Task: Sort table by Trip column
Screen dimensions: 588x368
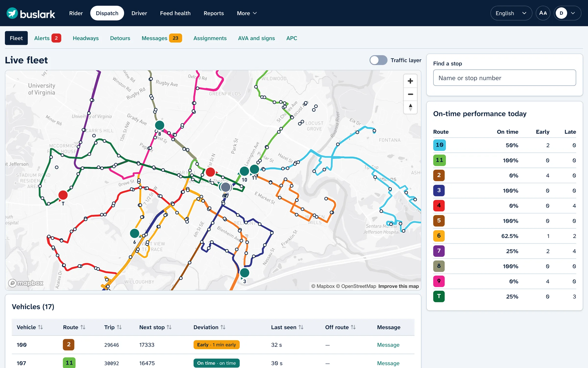Action: click(113, 327)
